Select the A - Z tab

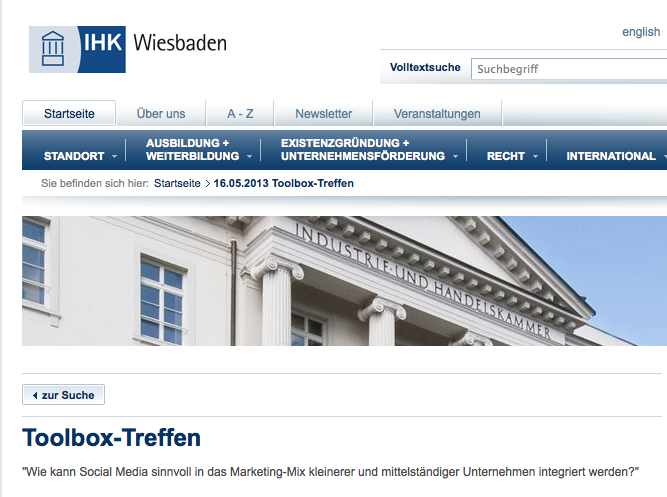[240, 114]
